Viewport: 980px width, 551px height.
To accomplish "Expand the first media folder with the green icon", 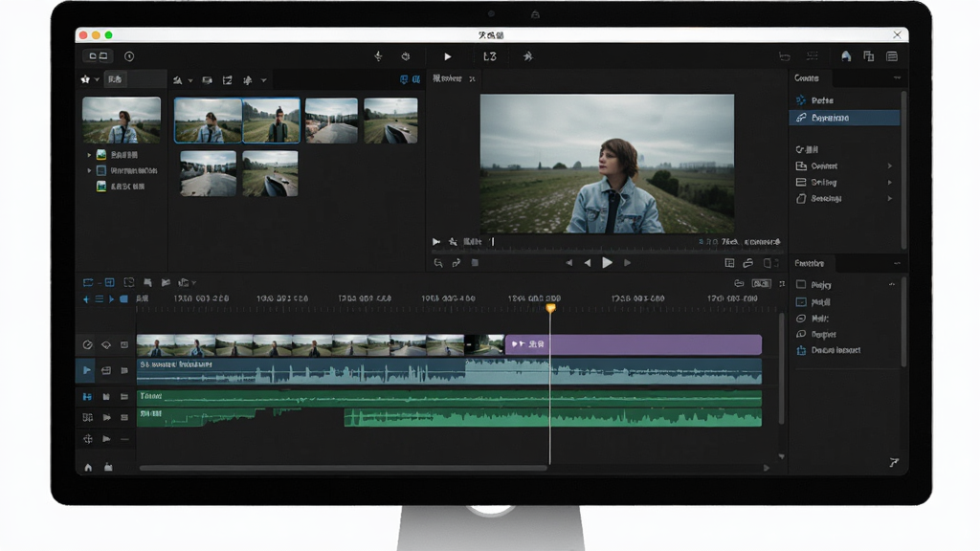I will (89, 154).
